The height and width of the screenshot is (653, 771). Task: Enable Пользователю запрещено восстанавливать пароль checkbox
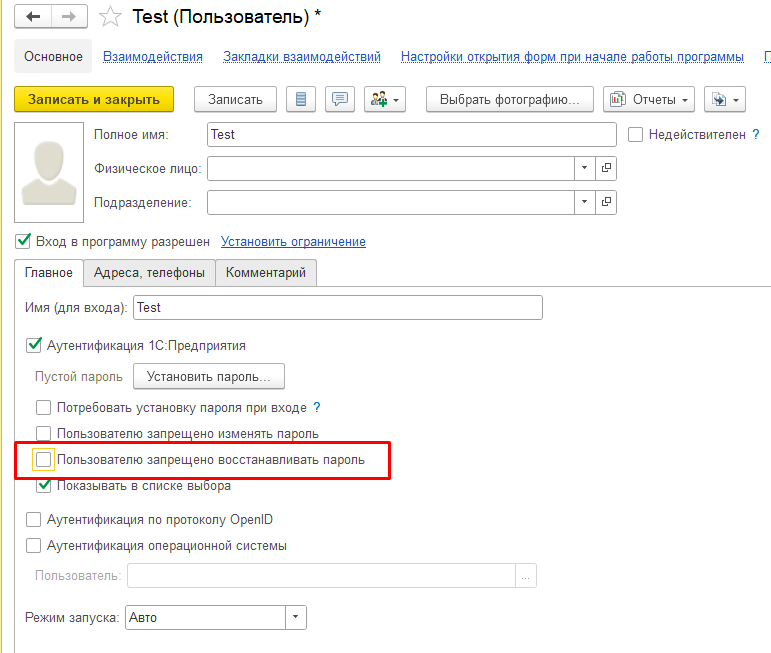click(x=44, y=460)
